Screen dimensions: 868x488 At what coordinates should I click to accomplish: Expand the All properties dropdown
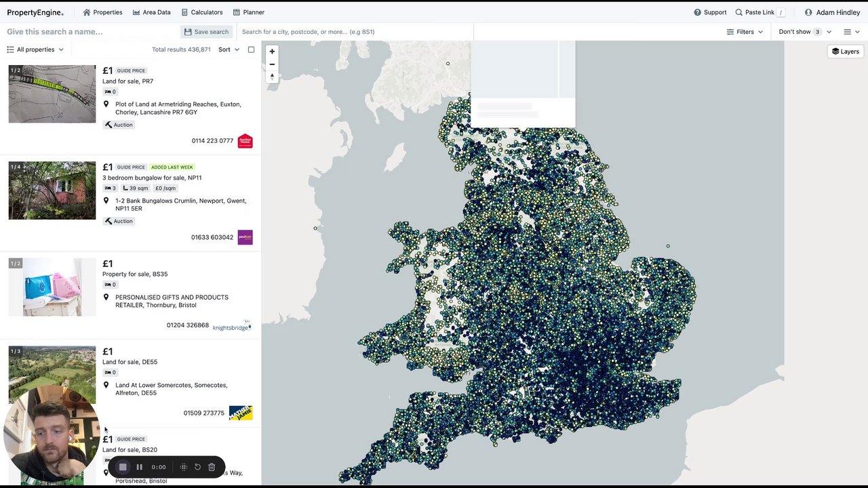point(35,49)
